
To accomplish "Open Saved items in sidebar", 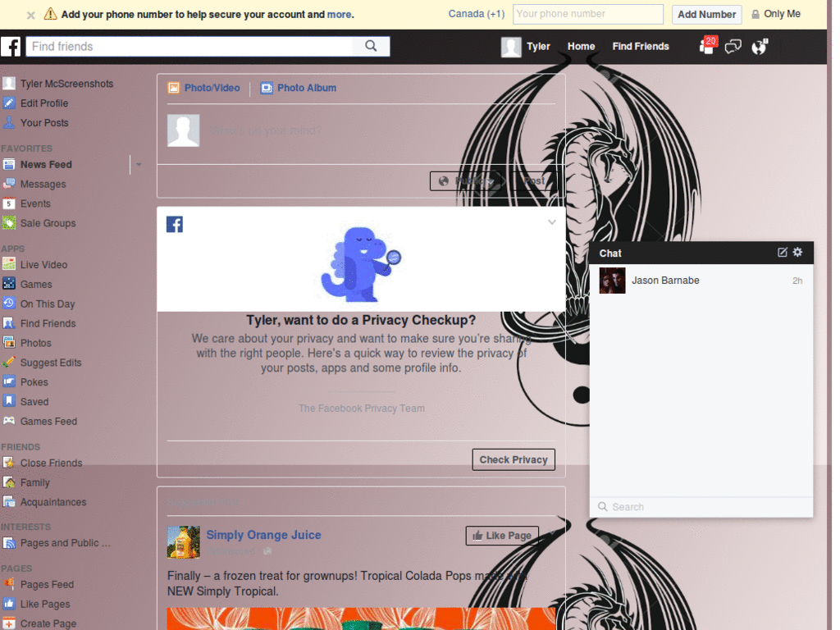I will 25,401.
